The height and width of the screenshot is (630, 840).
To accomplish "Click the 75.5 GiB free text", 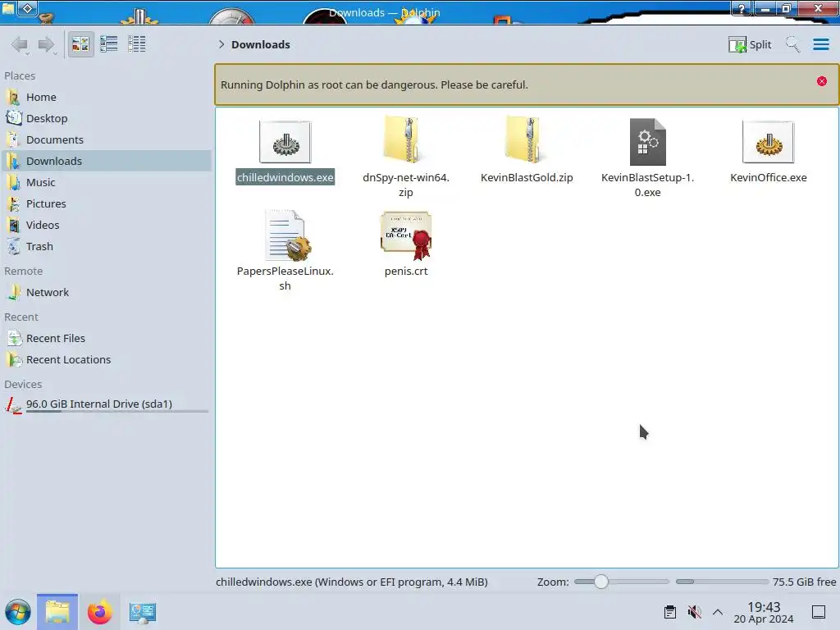I will pos(804,582).
